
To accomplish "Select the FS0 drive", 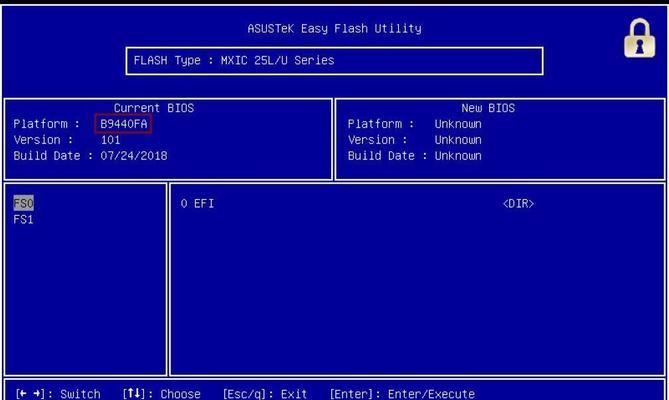I will click(23, 203).
